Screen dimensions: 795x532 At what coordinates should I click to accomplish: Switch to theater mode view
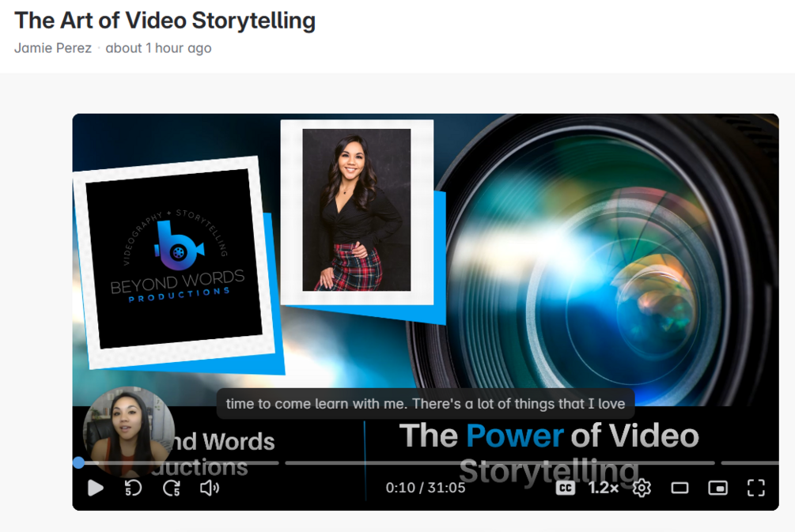[680, 488]
